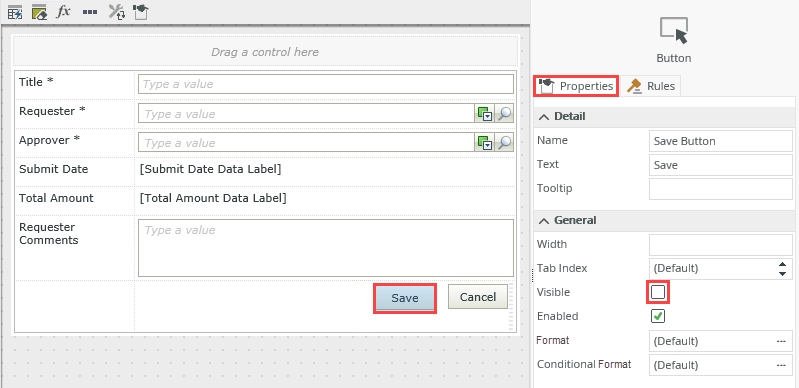Open the Conditional Format ellipsis button
Viewport: 799px width, 388px height.
click(781, 365)
